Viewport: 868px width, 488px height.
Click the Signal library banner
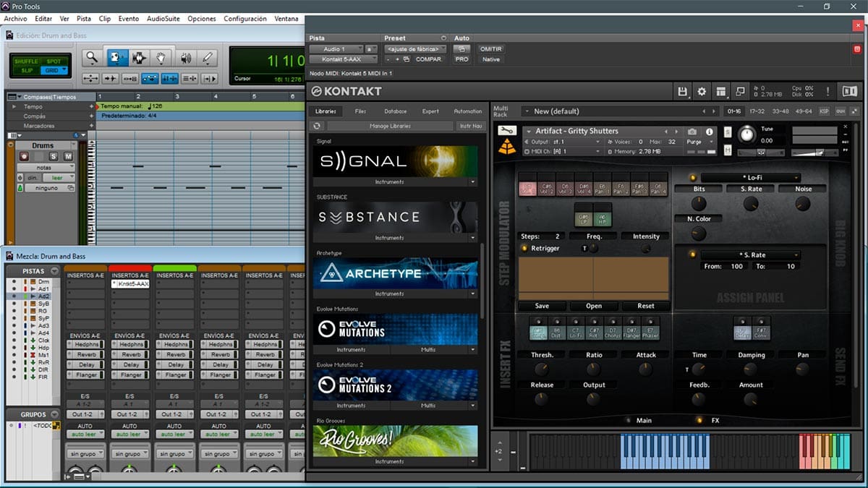[396, 161]
